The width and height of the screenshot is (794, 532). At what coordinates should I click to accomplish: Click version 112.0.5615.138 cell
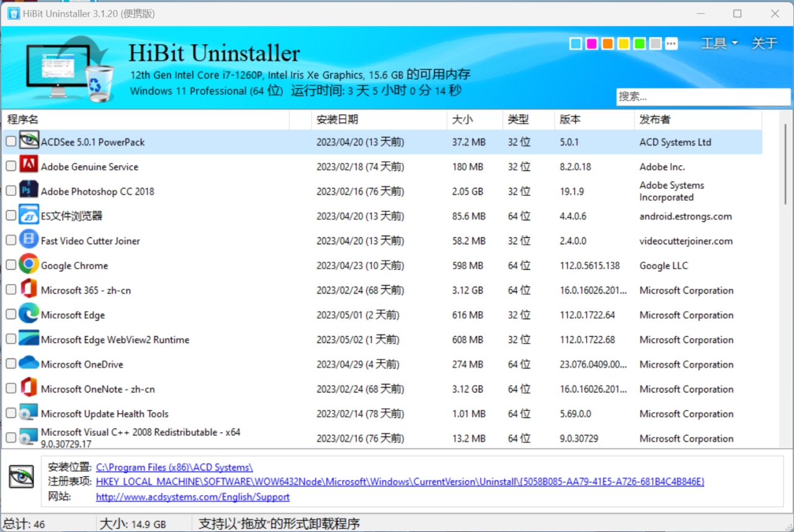click(590, 265)
